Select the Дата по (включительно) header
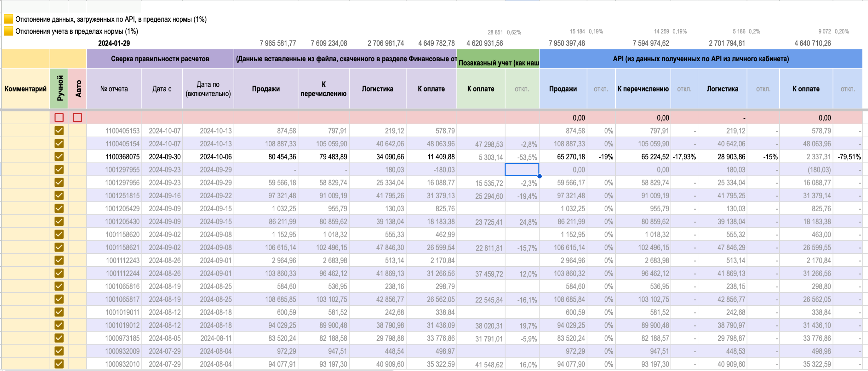Viewport: 868px width, 371px height. point(208,89)
